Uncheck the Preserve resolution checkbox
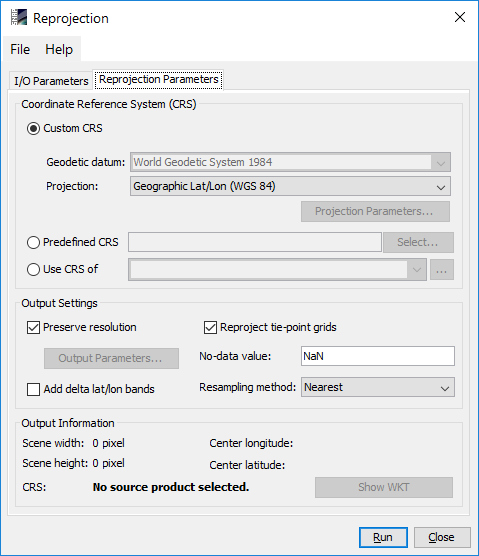This screenshot has height=556, width=479. tap(33, 328)
